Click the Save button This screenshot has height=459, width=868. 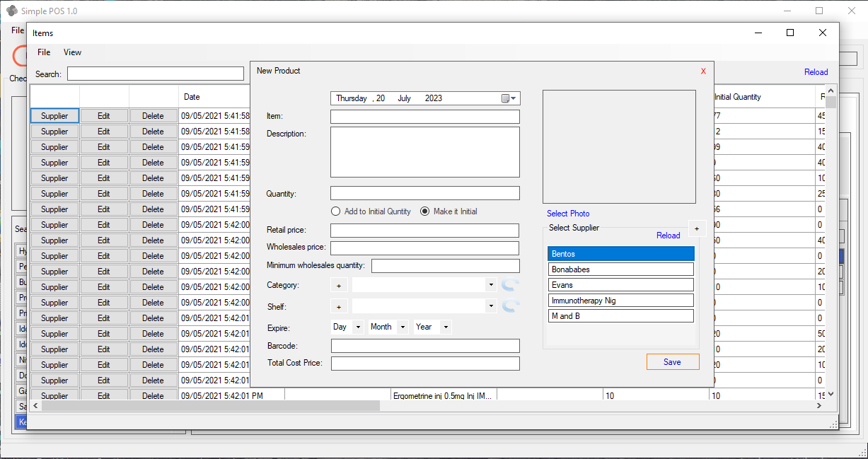pyautogui.click(x=672, y=362)
